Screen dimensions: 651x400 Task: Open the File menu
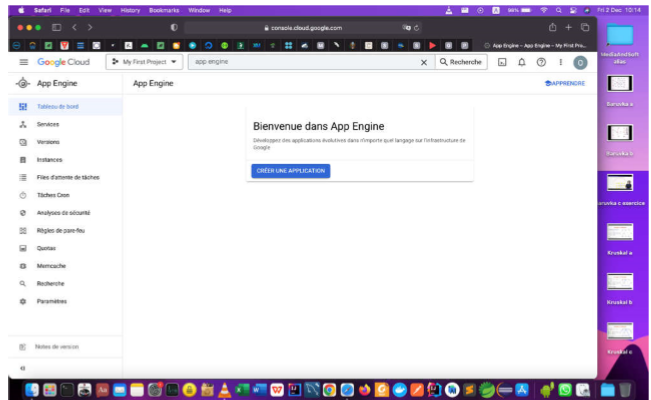coord(65,10)
